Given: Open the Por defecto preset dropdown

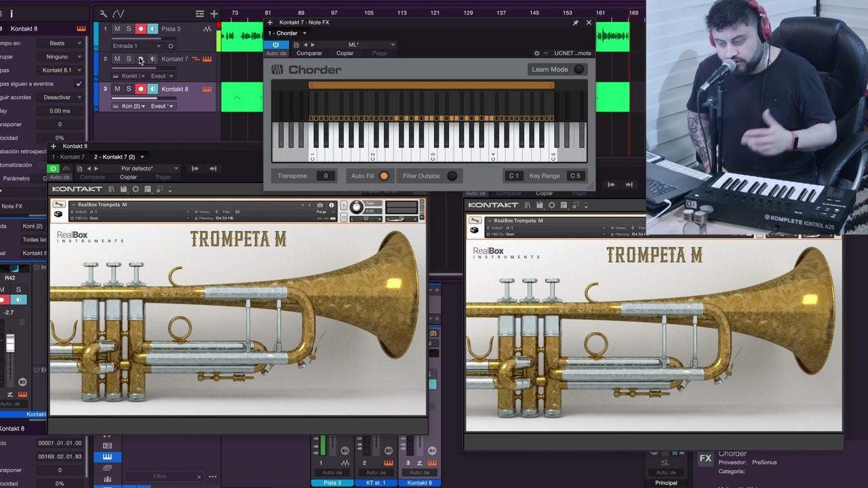Looking at the screenshot, I should 150,168.
